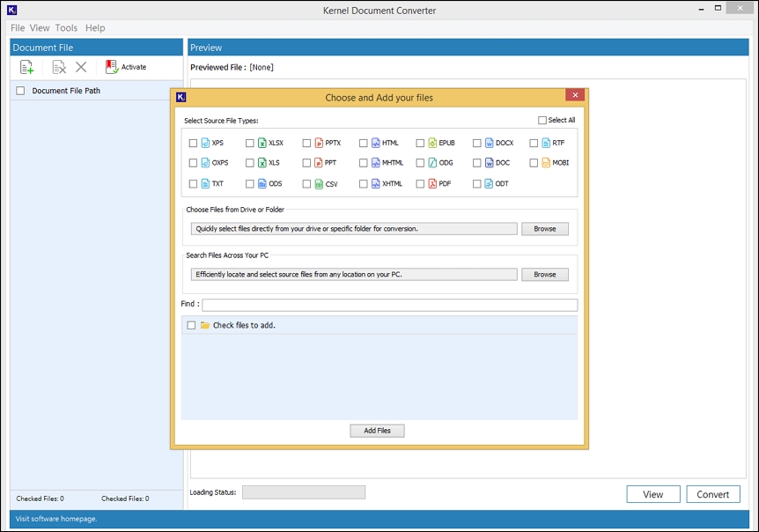
Task: Open the Tools menu
Action: tap(66, 28)
